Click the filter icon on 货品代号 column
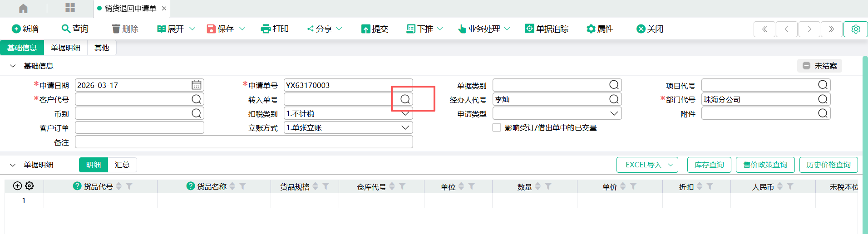The image size is (868, 234). click(129, 186)
